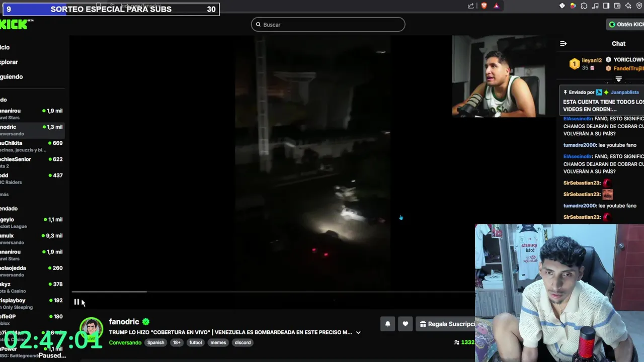The height and width of the screenshot is (362, 644).
Task: Open the Brave Wallet icon
Action: click(x=617, y=6)
